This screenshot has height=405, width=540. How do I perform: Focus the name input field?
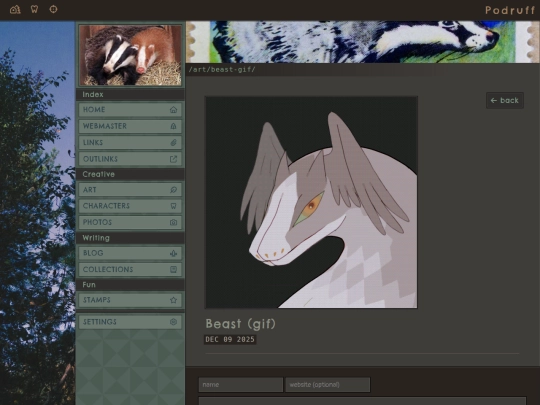[241, 385]
